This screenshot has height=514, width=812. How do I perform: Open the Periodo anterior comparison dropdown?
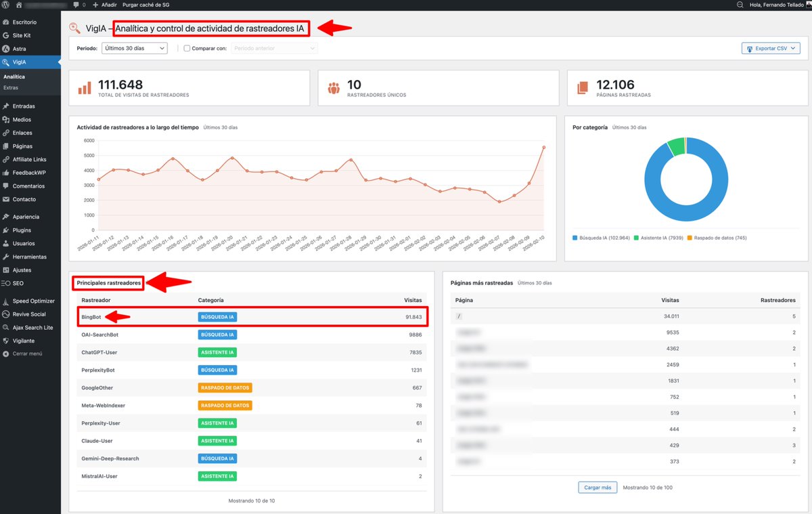(x=274, y=48)
